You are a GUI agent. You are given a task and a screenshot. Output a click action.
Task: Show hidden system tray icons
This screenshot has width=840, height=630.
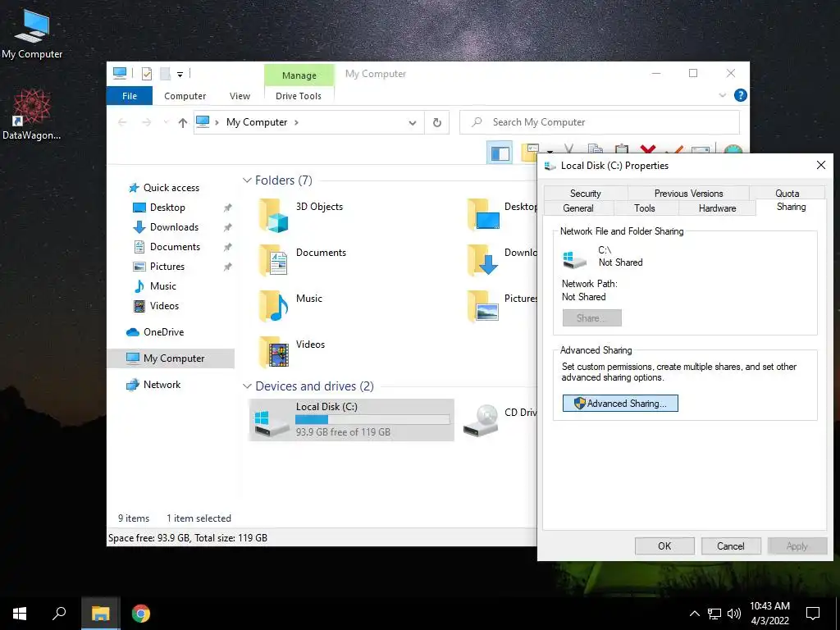(694, 614)
